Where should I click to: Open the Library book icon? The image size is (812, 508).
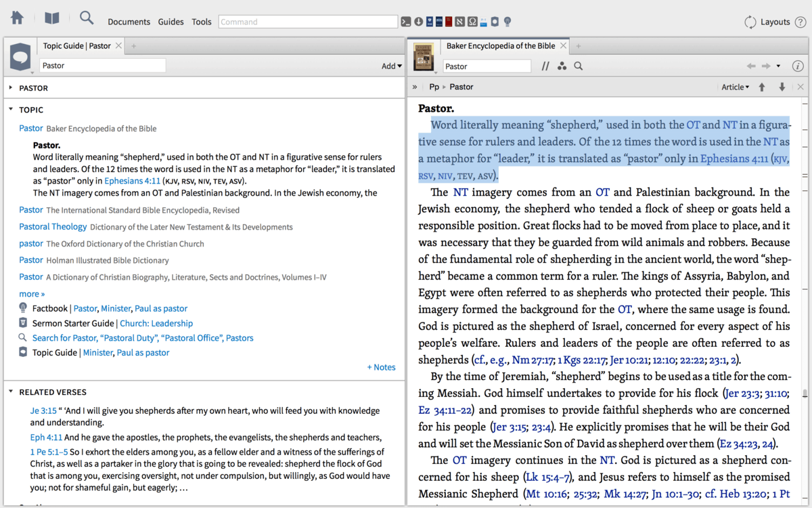(x=52, y=18)
